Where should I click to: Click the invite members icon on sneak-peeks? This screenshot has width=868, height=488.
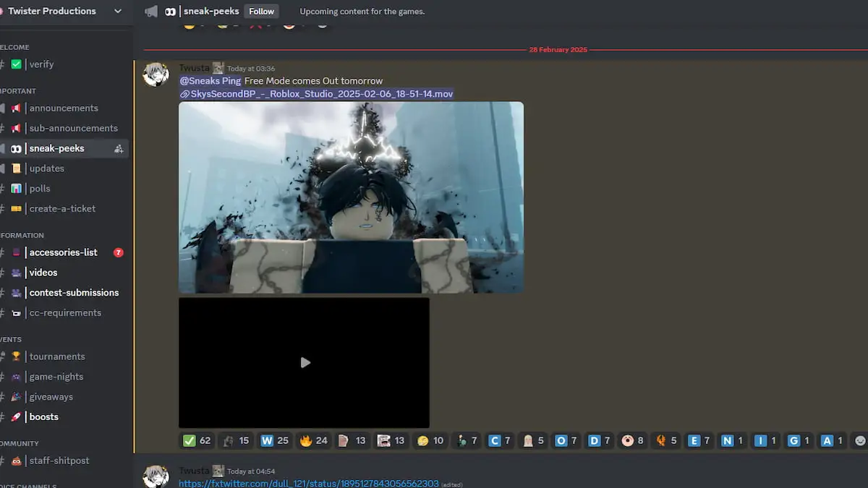coord(118,148)
